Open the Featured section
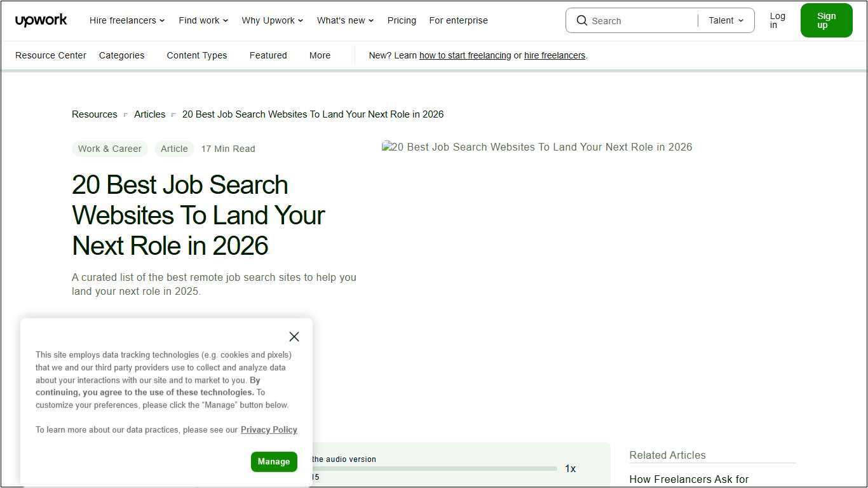This screenshot has height=488, width=868. point(268,55)
